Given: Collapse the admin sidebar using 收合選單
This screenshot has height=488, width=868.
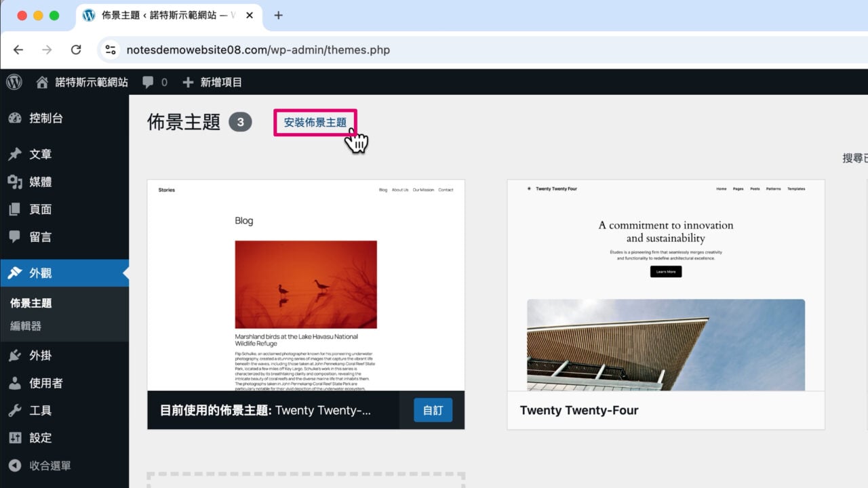Looking at the screenshot, I should click(x=16, y=466).
